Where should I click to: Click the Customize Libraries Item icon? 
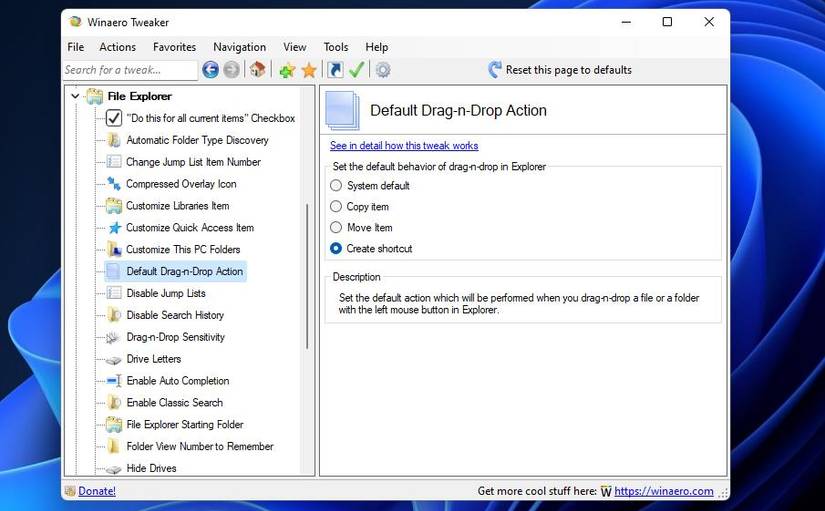click(x=114, y=206)
